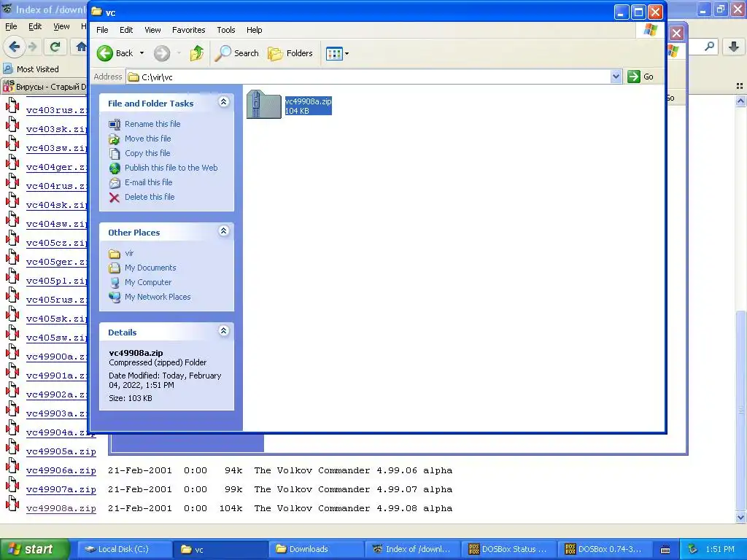Screen dimensions: 747x560
Task: Switch to DOSBox 0.74-3 taskbar button
Action: pos(605,549)
